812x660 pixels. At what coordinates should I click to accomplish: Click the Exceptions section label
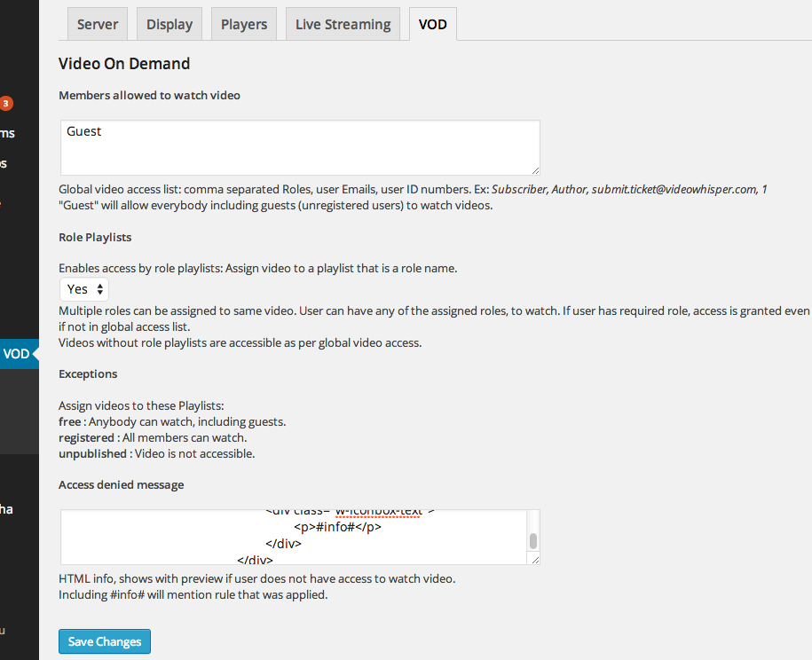click(x=87, y=373)
